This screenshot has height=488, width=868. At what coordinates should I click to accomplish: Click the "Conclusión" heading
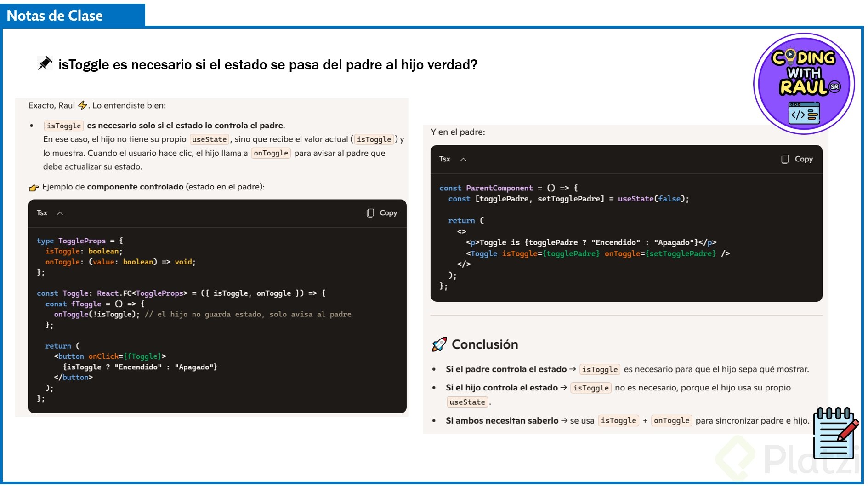485,344
